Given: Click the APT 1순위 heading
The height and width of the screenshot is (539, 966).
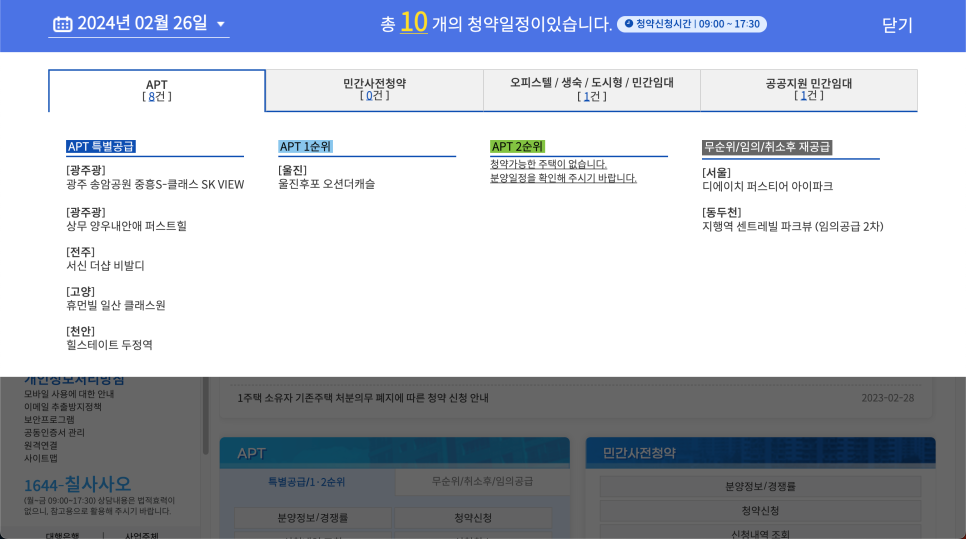Looking at the screenshot, I should (306, 147).
